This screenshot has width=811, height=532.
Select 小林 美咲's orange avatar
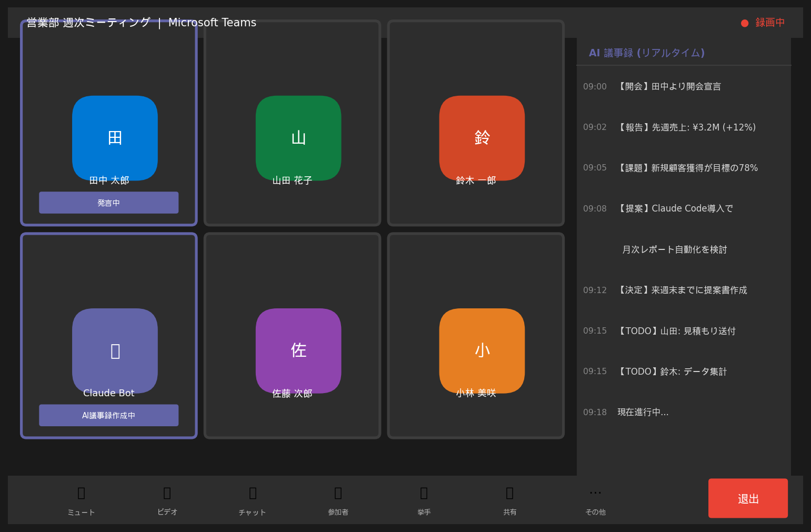tap(482, 350)
